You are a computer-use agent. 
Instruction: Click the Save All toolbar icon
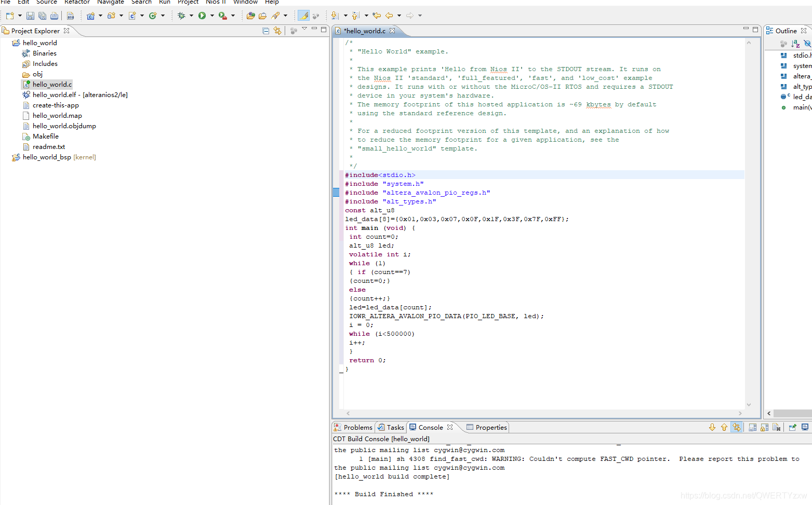click(42, 16)
